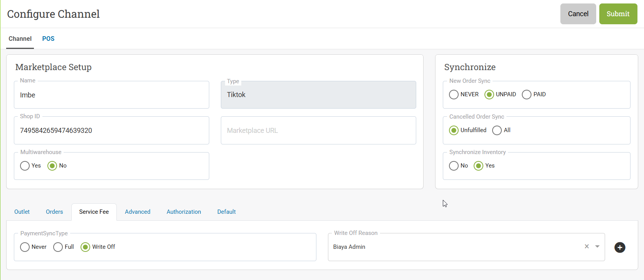The width and height of the screenshot is (644, 280).
Task: Open the Orders tab
Action: (54, 212)
